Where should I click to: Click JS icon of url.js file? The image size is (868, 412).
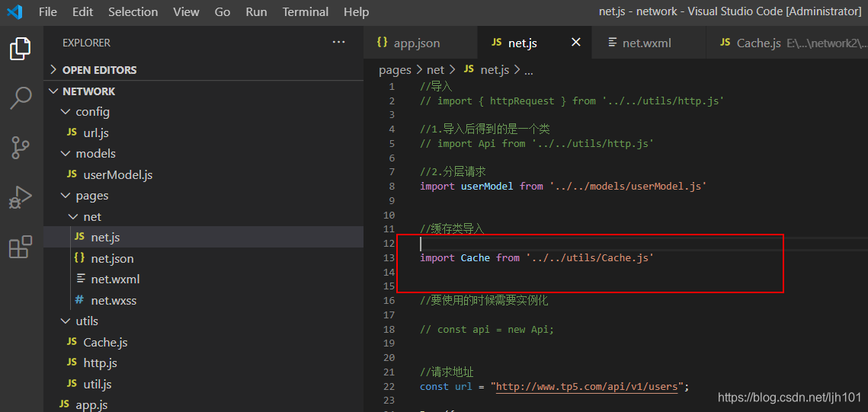[x=72, y=133]
